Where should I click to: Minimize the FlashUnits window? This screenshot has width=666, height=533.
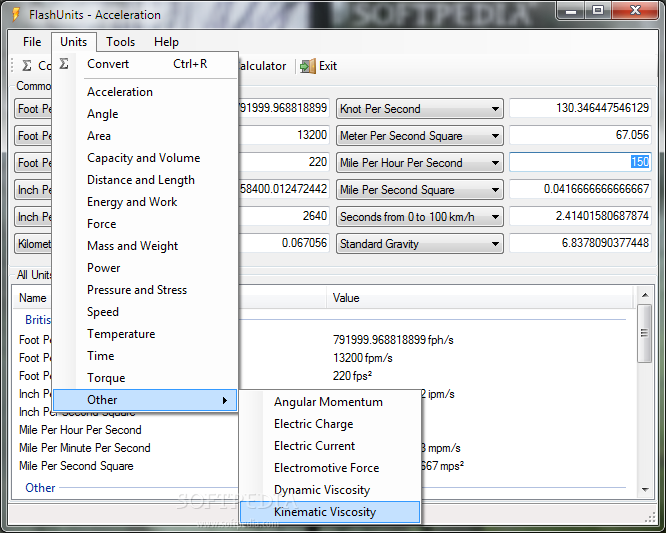[x=570, y=10]
